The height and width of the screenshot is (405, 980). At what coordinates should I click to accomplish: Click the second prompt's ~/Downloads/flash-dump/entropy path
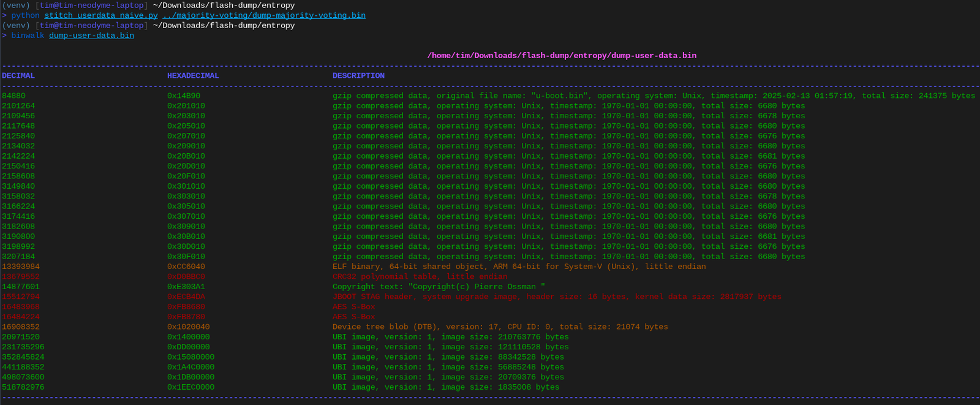[224, 26]
